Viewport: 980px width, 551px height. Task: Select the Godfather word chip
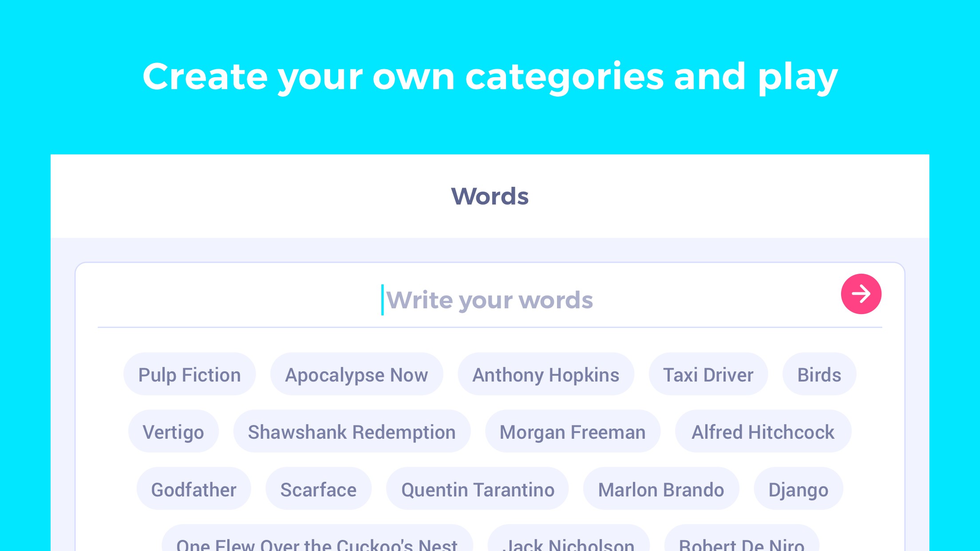[194, 489]
